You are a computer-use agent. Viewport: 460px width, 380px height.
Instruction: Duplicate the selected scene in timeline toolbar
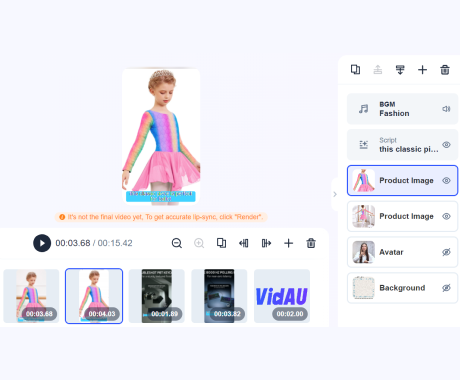(x=221, y=243)
